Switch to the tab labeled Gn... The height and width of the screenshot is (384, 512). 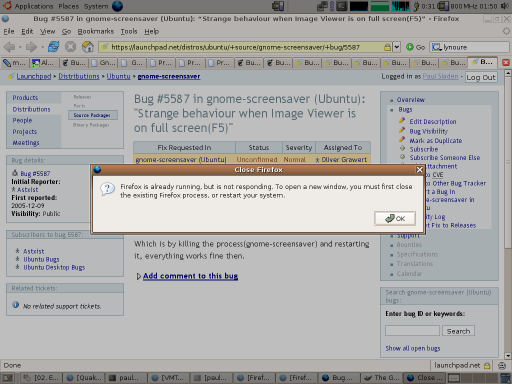pyautogui.click(x=104, y=63)
